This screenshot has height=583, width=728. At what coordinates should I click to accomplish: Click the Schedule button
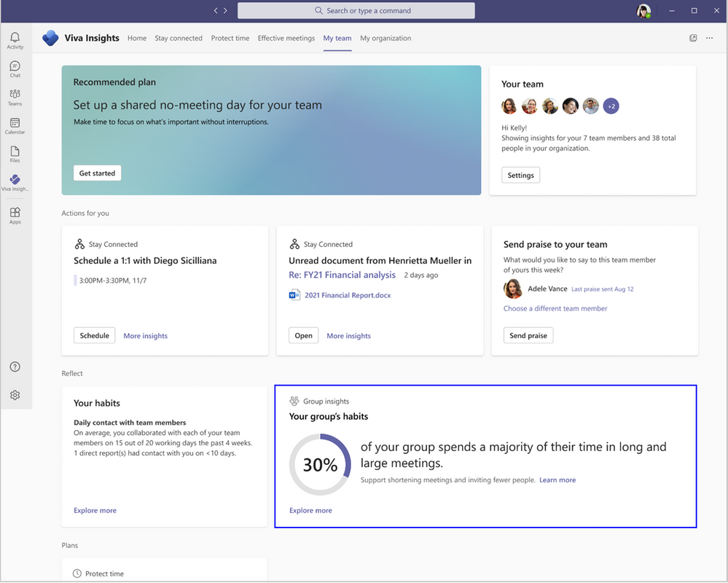94,335
